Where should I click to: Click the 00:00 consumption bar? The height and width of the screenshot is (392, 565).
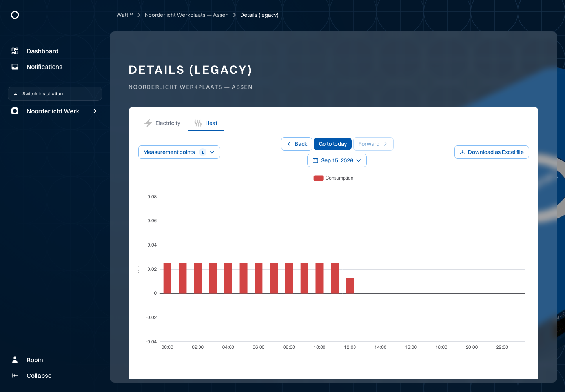pos(168,278)
